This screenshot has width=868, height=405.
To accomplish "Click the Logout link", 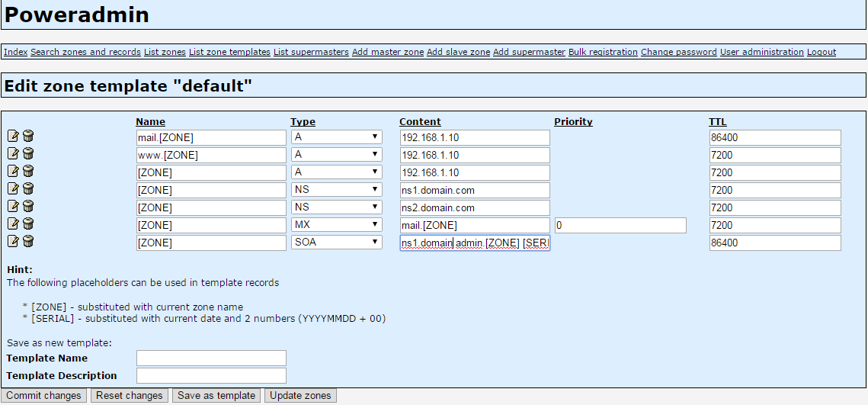I will coord(822,52).
